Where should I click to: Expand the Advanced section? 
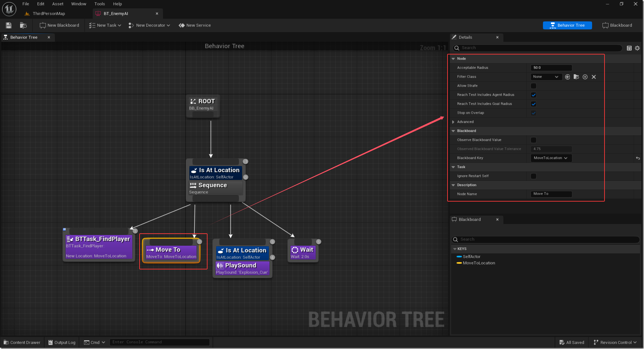coord(453,122)
